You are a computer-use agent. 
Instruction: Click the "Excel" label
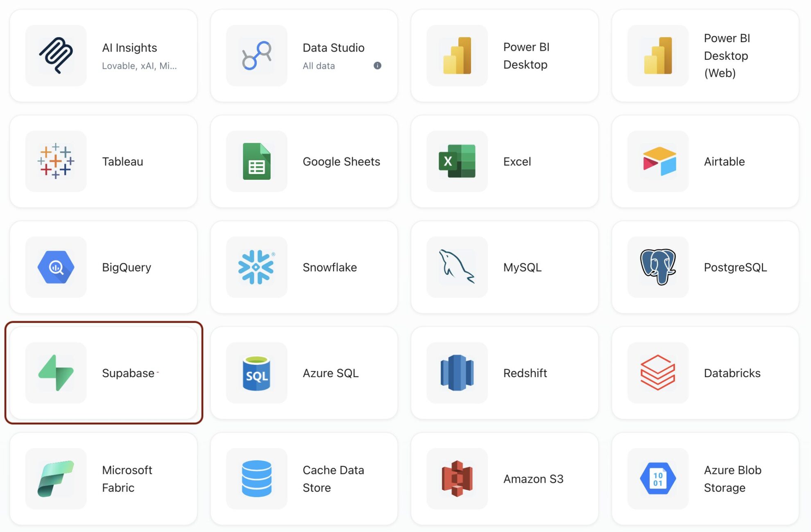(517, 162)
